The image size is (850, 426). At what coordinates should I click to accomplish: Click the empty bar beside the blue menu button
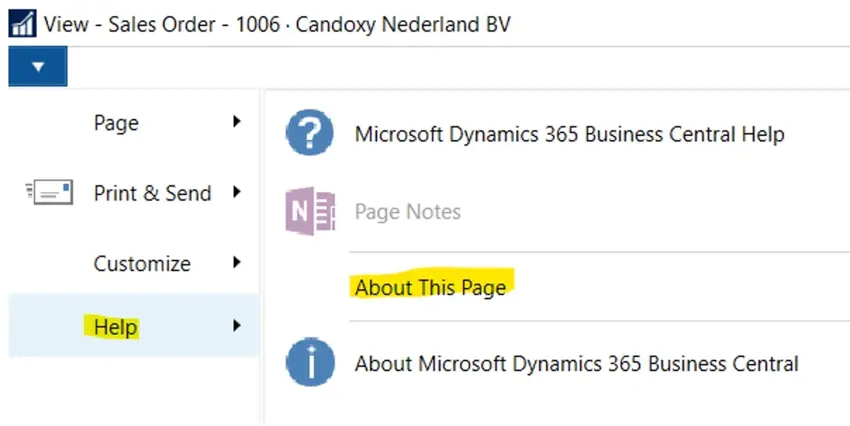tap(450, 67)
